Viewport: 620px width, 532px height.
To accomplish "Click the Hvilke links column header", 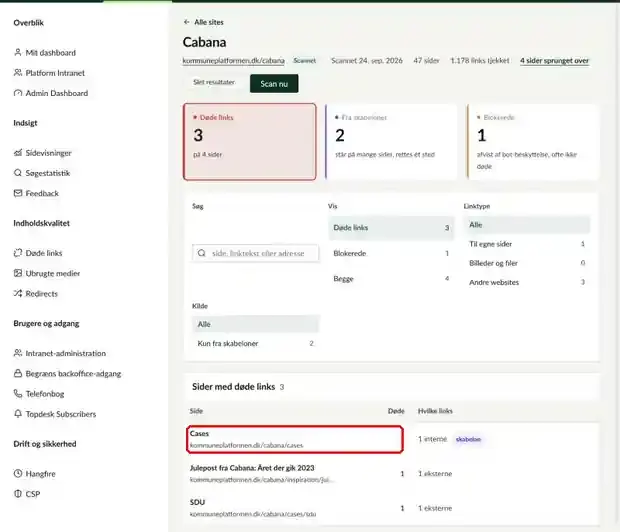I will click(x=435, y=411).
